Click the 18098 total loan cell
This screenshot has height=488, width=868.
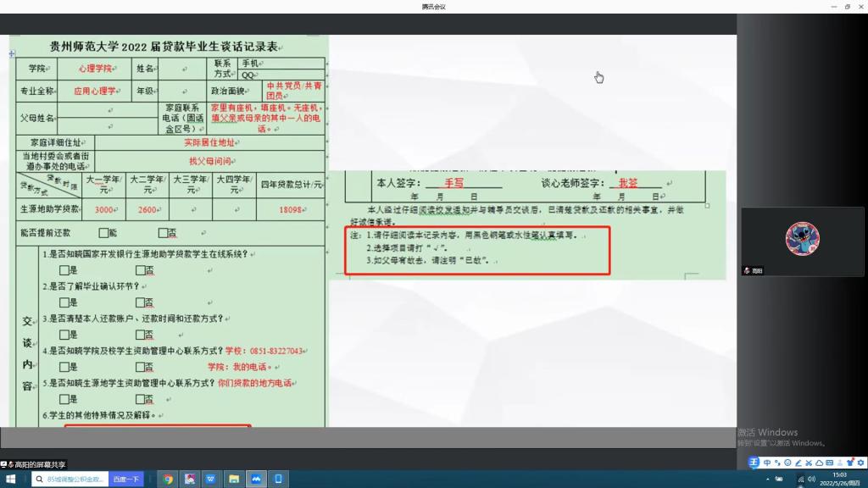pyautogui.click(x=291, y=210)
